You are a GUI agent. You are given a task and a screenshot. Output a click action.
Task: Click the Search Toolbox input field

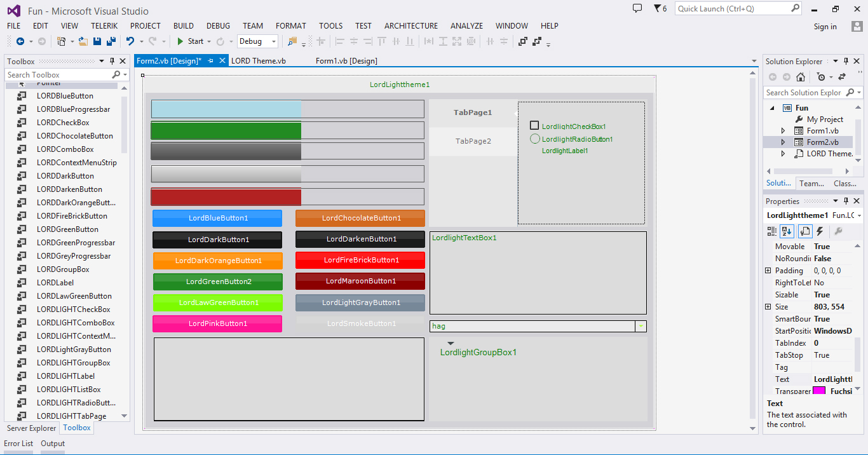point(58,75)
